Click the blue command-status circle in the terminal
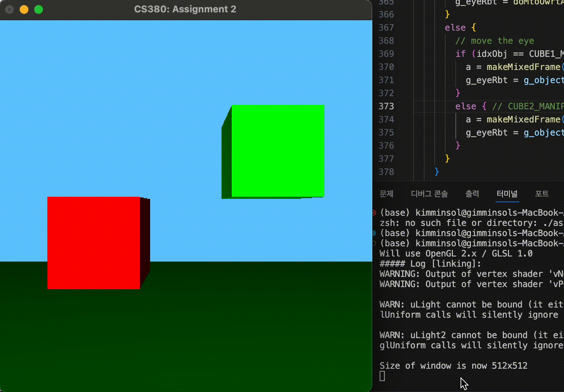The height and width of the screenshot is (392, 564). (x=374, y=234)
